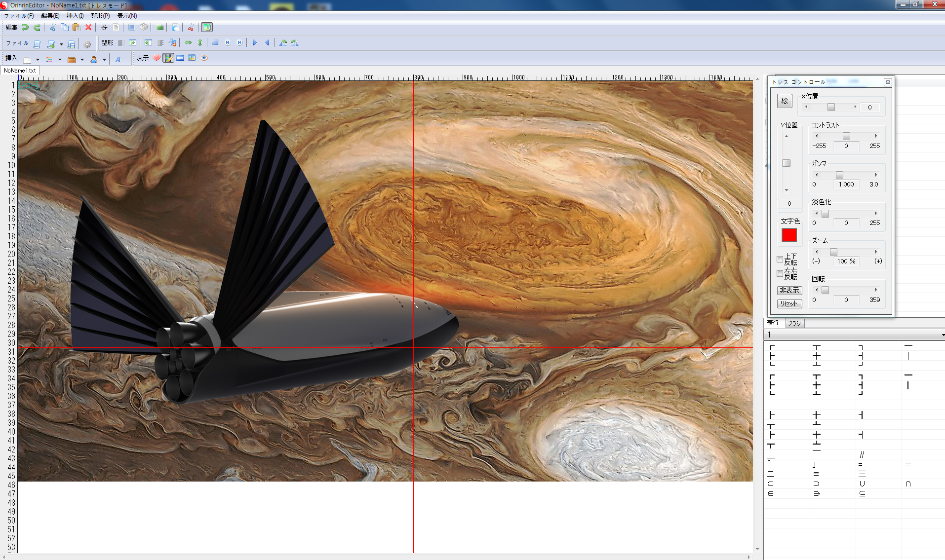Click the blue italic A font icon
This screenshot has height=560, width=945.
click(118, 59)
